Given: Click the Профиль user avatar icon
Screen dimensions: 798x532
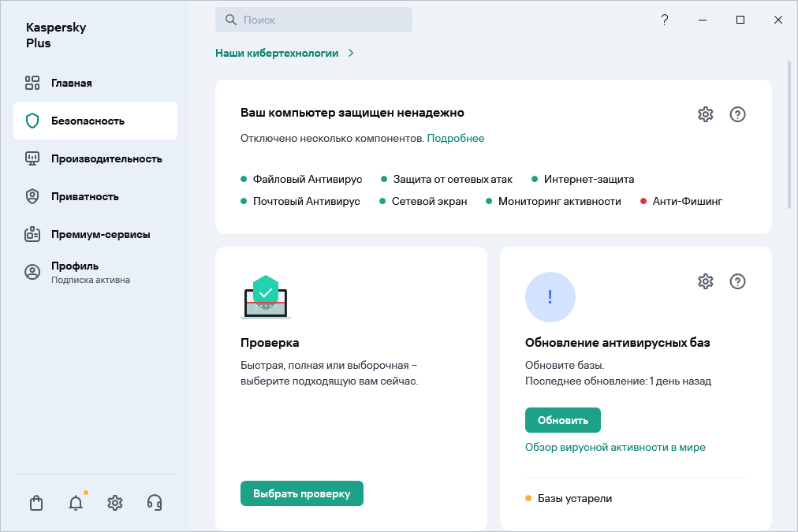Looking at the screenshot, I should pyautogui.click(x=32, y=272).
